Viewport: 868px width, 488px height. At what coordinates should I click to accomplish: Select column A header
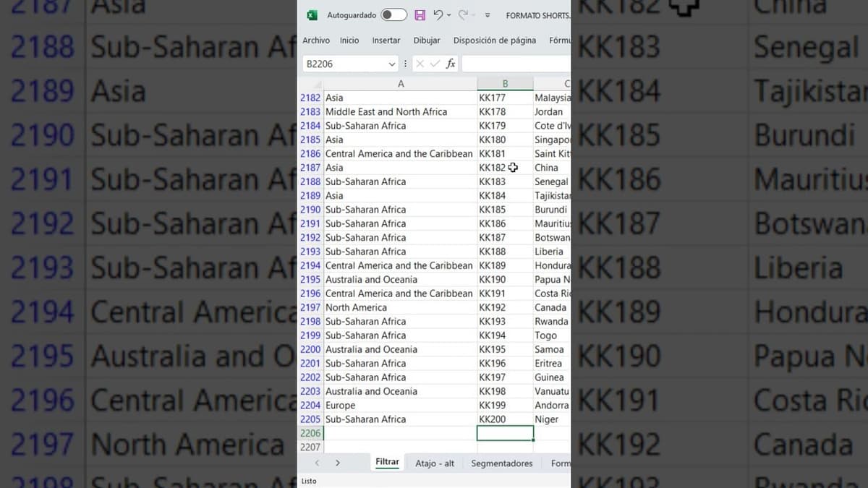point(401,84)
